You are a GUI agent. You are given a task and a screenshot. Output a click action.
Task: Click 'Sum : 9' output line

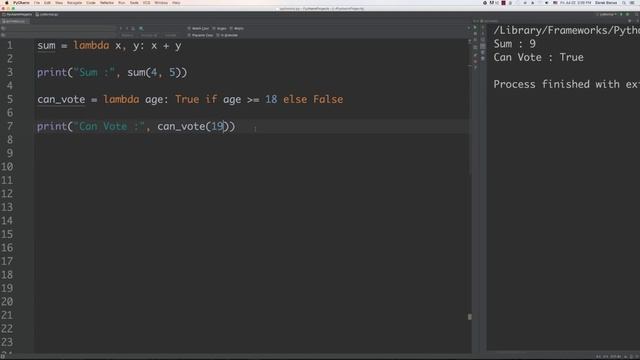(514, 44)
